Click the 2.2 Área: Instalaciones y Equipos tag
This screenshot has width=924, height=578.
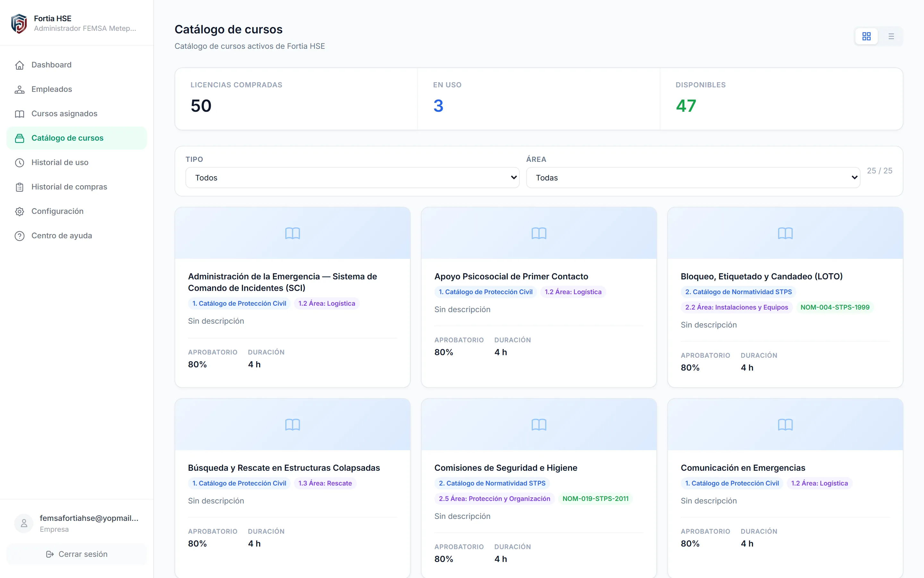tap(737, 307)
